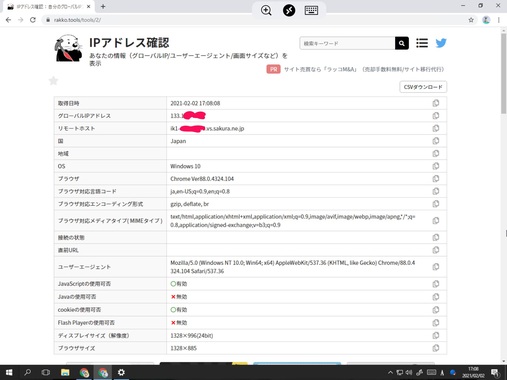
Task: Open Settings gear on the taskbar
Action: tap(121, 372)
